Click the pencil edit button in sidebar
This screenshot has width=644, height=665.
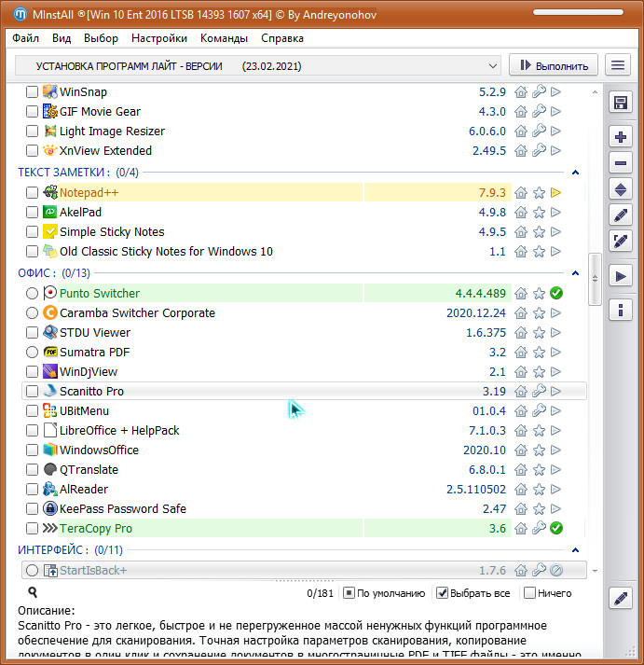click(621, 215)
